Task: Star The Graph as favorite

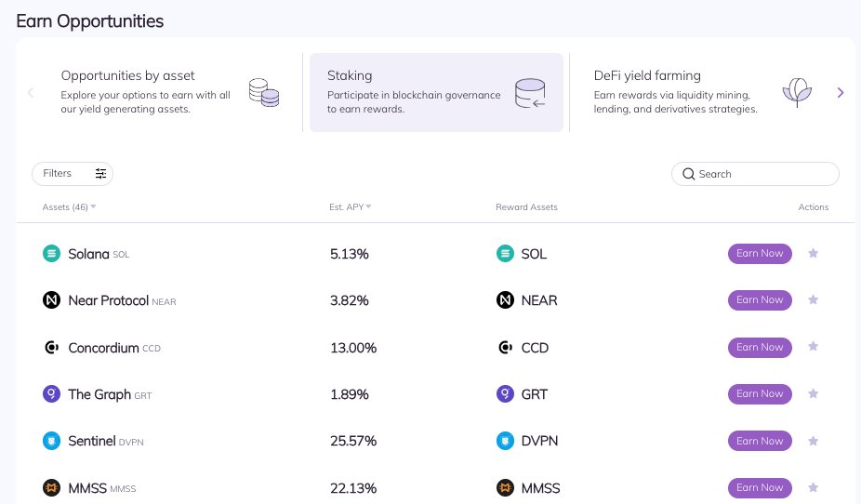Action: coord(814,393)
